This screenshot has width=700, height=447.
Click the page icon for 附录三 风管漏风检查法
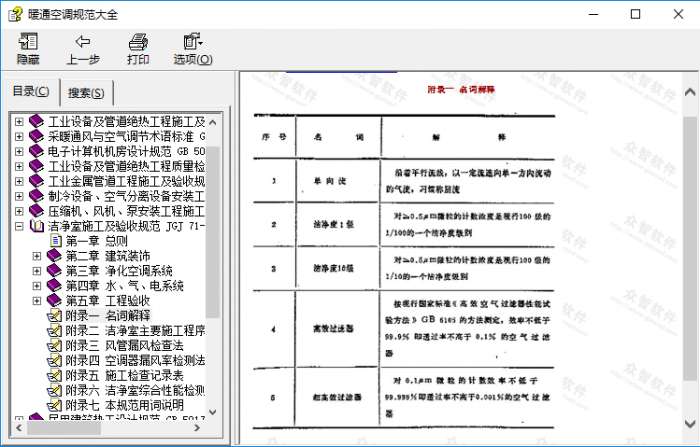54,346
